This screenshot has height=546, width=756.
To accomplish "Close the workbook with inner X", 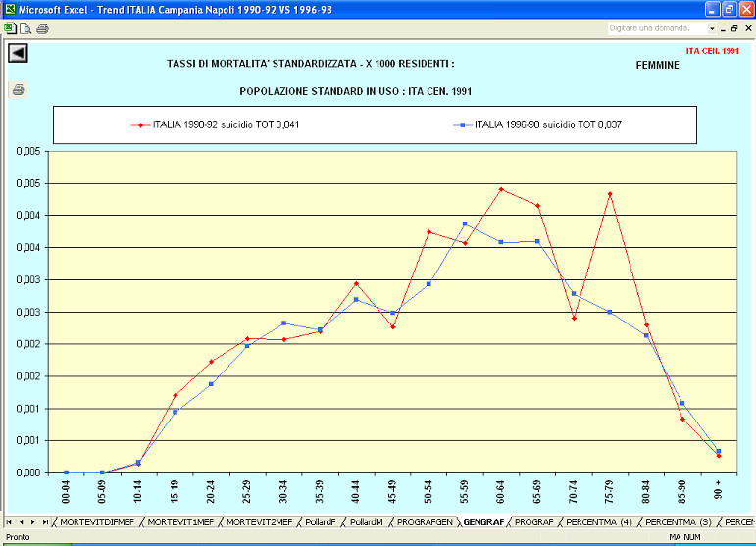I will (748, 28).
